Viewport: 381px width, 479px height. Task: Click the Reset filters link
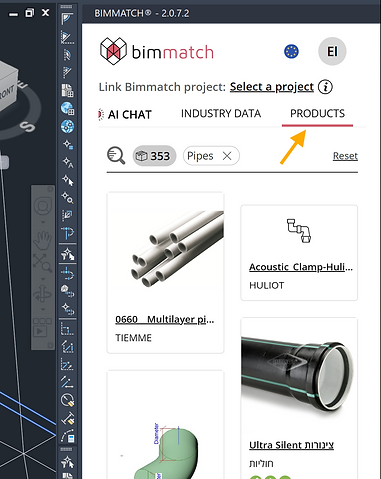click(x=345, y=156)
